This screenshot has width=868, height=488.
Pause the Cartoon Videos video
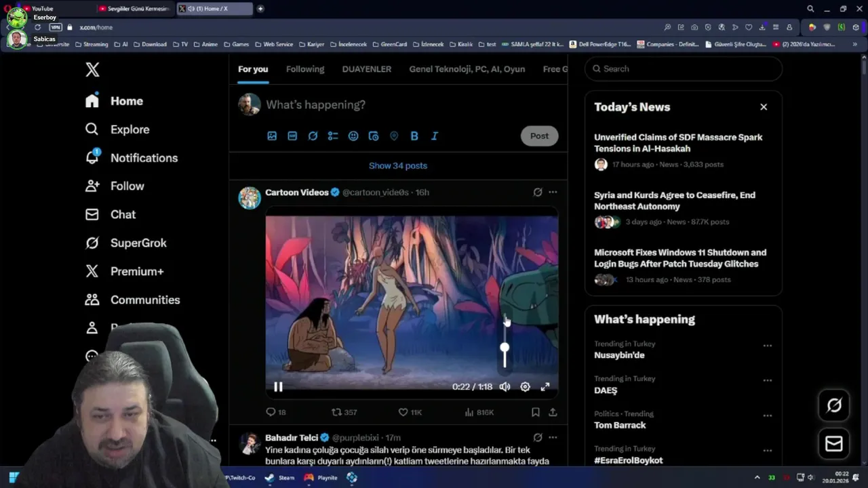[x=278, y=386]
